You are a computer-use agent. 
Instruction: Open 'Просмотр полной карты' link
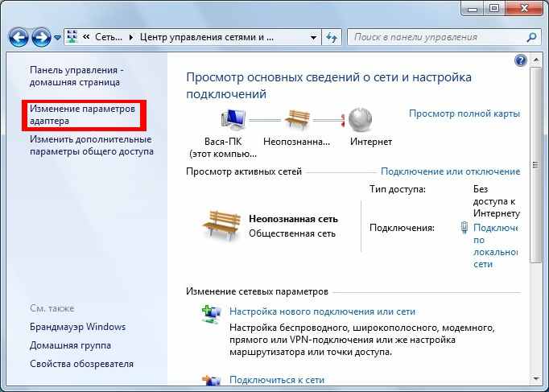point(464,113)
